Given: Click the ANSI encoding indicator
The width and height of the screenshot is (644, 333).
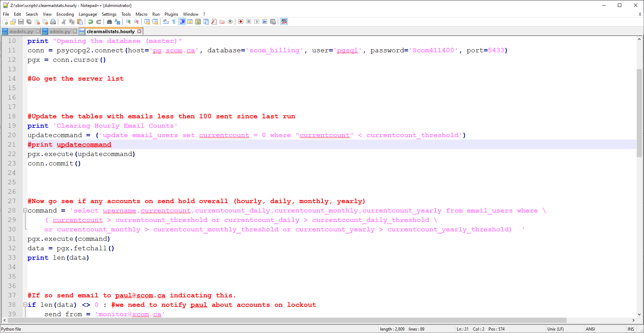Looking at the screenshot, I should coord(590,329).
